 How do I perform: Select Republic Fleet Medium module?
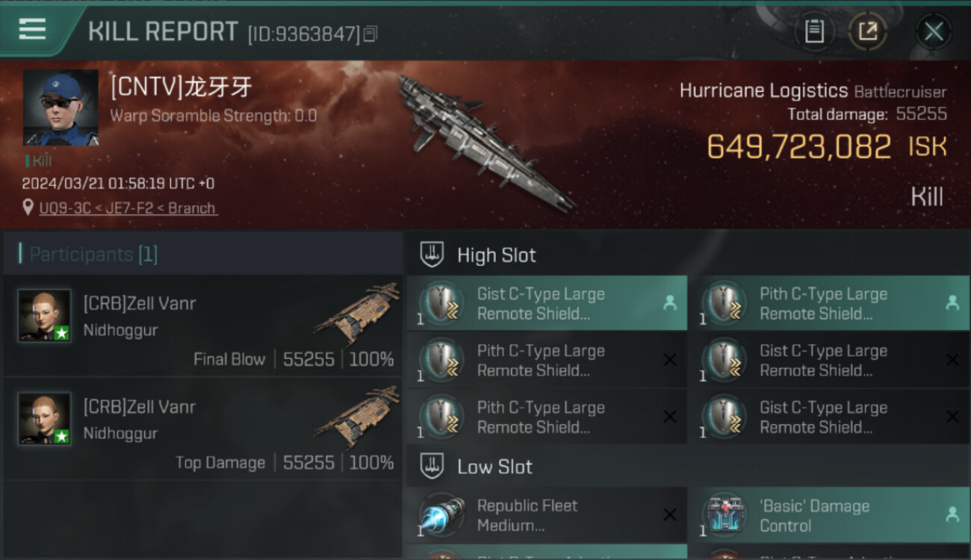[547, 515]
